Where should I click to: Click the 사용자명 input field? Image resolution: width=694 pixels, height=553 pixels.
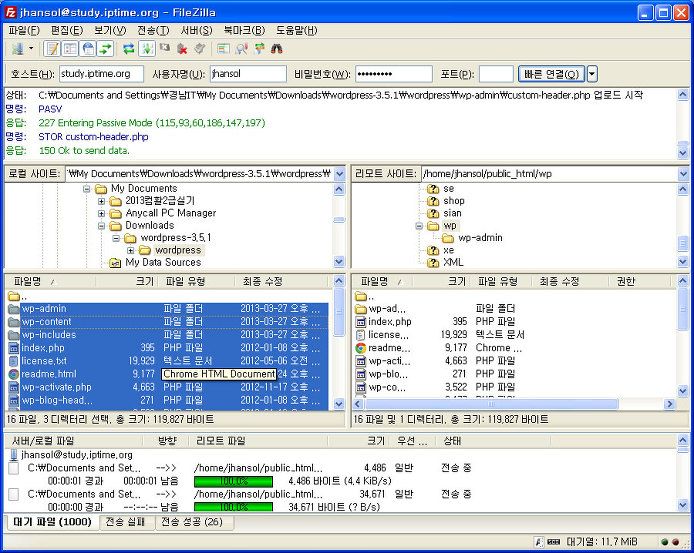tap(248, 74)
